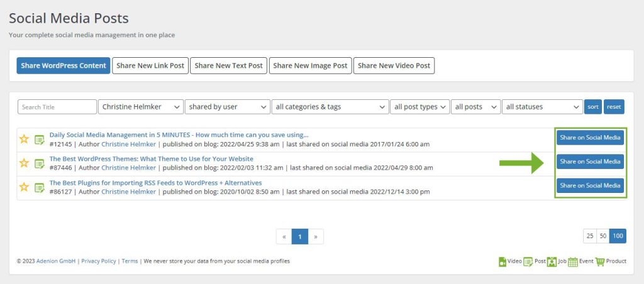
Task: Click the reset filters button
Action: (x=614, y=107)
